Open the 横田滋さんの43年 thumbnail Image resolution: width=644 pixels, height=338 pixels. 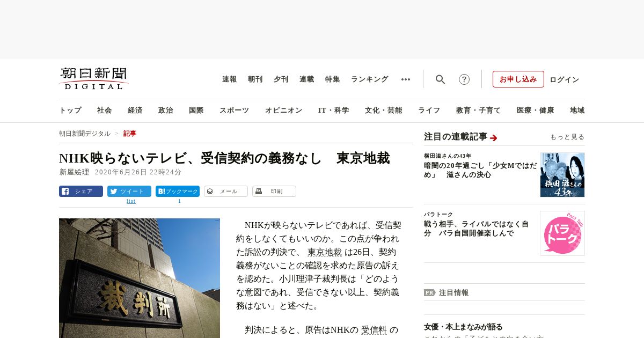pos(562,175)
